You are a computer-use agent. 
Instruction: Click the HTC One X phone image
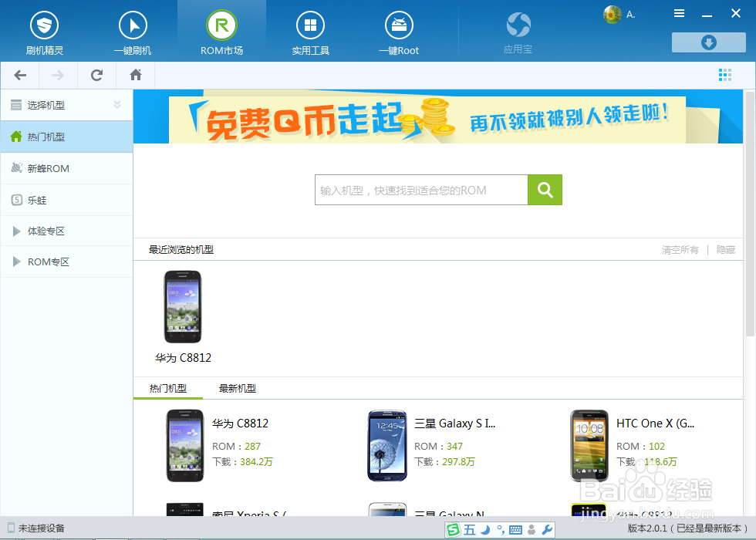pyautogui.click(x=589, y=446)
